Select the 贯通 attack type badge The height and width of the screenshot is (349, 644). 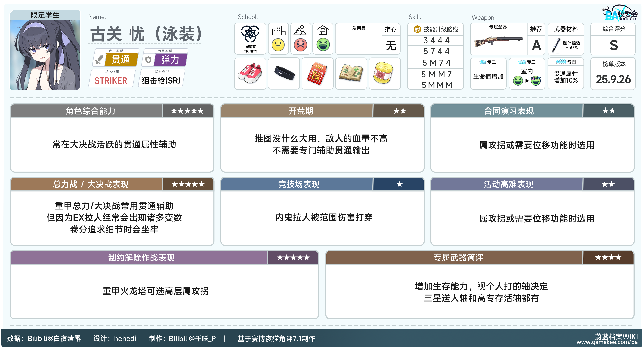pos(121,60)
